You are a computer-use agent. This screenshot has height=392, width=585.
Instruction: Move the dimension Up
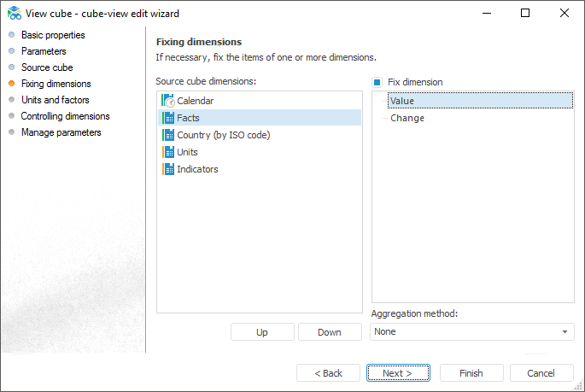262,332
